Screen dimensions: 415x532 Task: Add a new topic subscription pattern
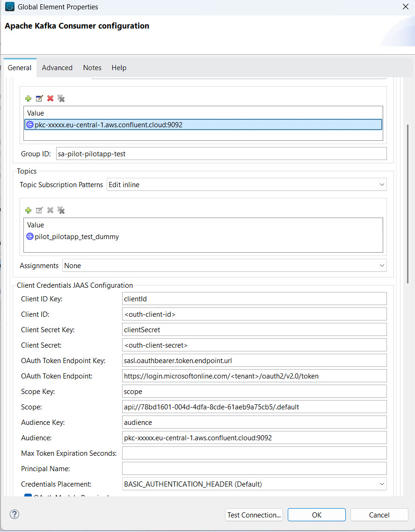28,211
